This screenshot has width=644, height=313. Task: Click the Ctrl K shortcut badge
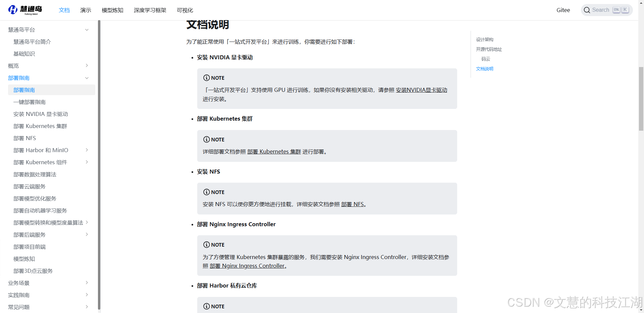[x=621, y=10]
